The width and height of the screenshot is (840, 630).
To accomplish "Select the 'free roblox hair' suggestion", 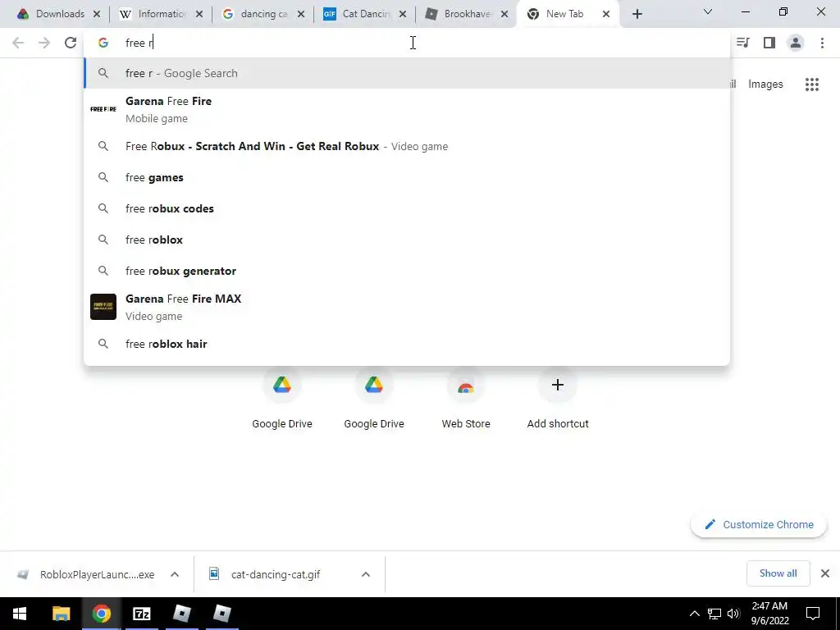I will coord(407,344).
